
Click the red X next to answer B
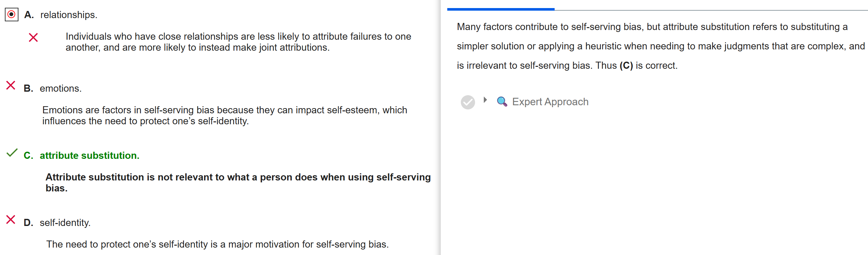click(11, 86)
